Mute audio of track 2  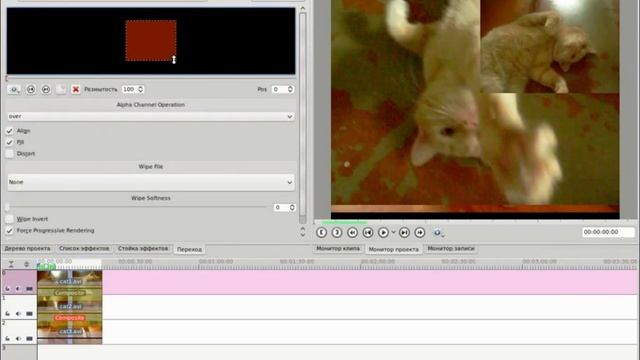point(18,338)
